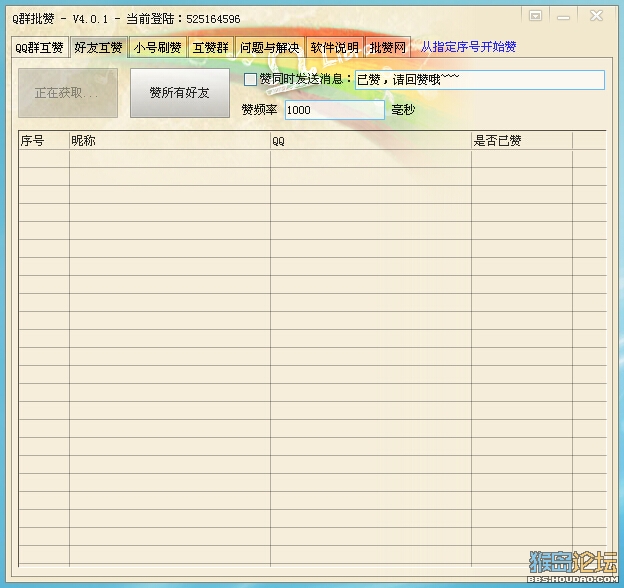Select the 小号刷赞 tab
Image resolution: width=624 pixels, height=588 pixels.
158,48
